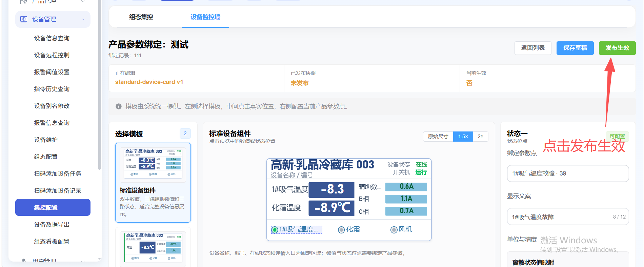Open the 绑定参数点 dropdown field

[568, 173]
